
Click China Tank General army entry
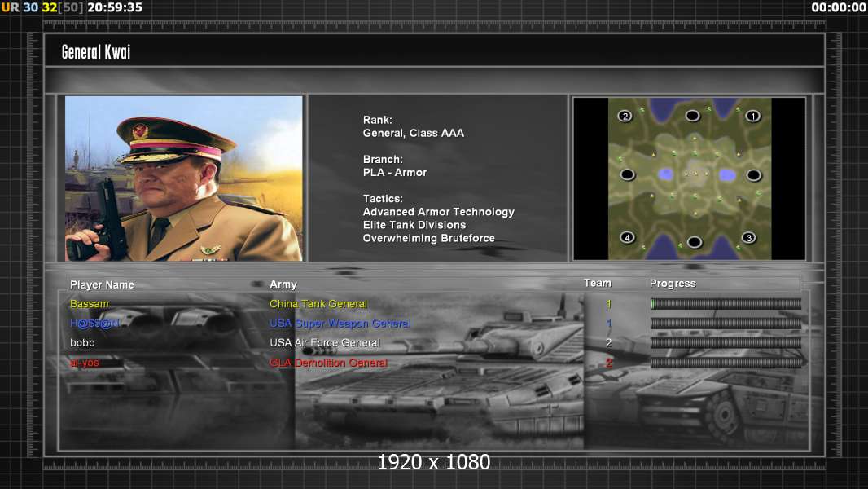tap(318, 304)
